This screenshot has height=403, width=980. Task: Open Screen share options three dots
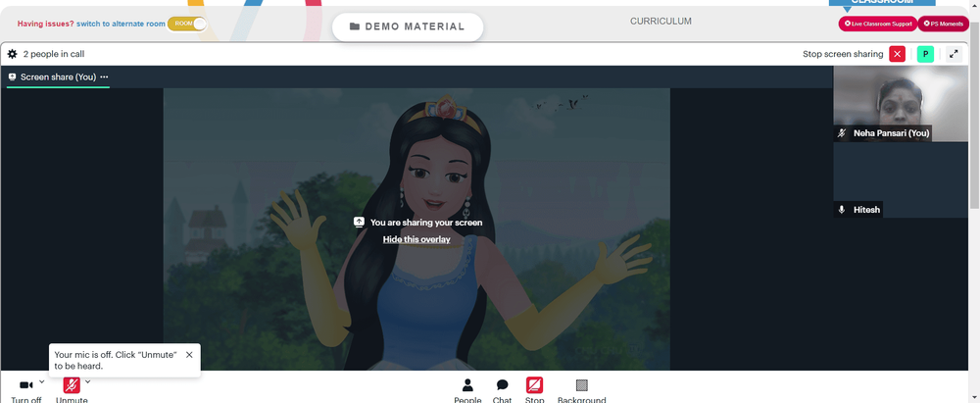[x=105, y=76]
